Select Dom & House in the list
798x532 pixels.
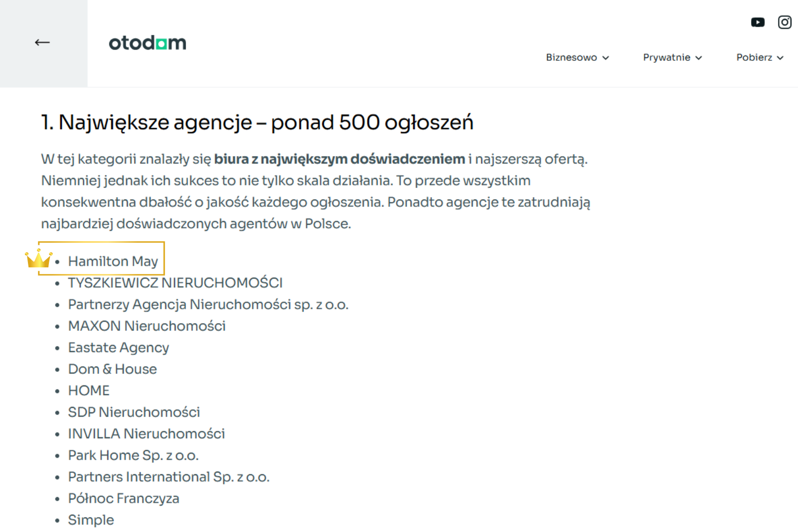[112, 369]
